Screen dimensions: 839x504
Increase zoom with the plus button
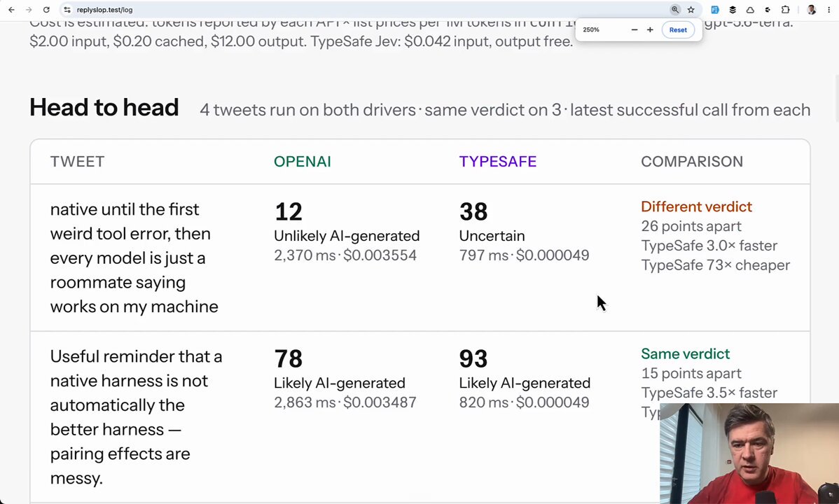(x=650, y=30)
